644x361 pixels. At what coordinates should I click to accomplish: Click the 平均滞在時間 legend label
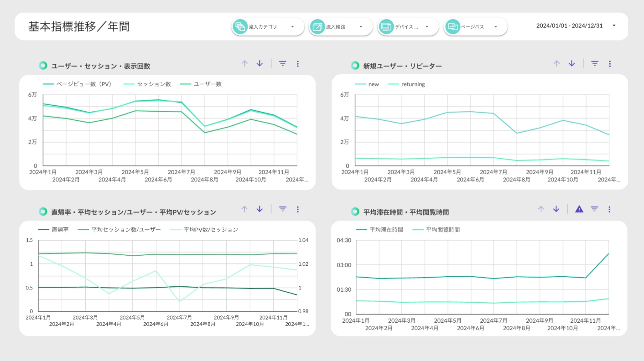point(386,230)
